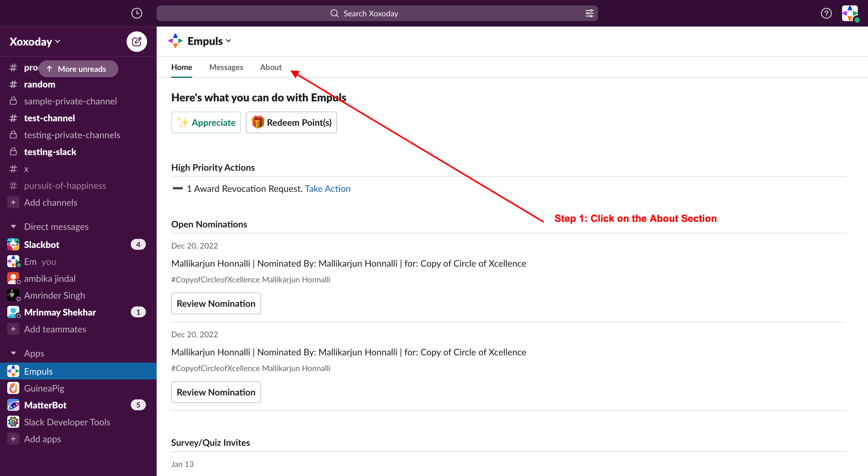Click the 'High Priority Actions' heading

(x=213, y=168)
